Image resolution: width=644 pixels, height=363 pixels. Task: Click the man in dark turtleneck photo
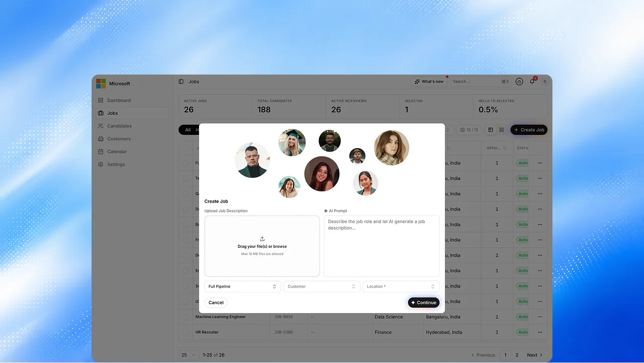click(252, 160)
